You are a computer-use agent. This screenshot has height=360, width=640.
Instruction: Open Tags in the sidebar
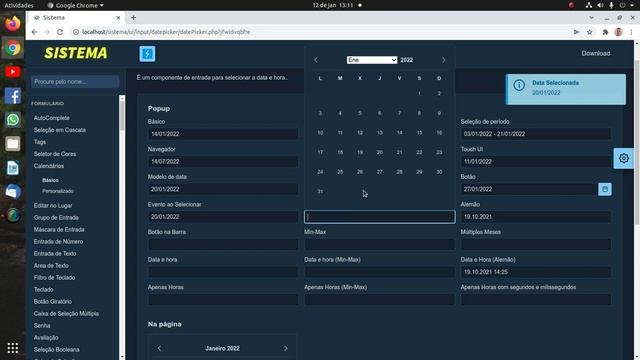pos(40,142)
